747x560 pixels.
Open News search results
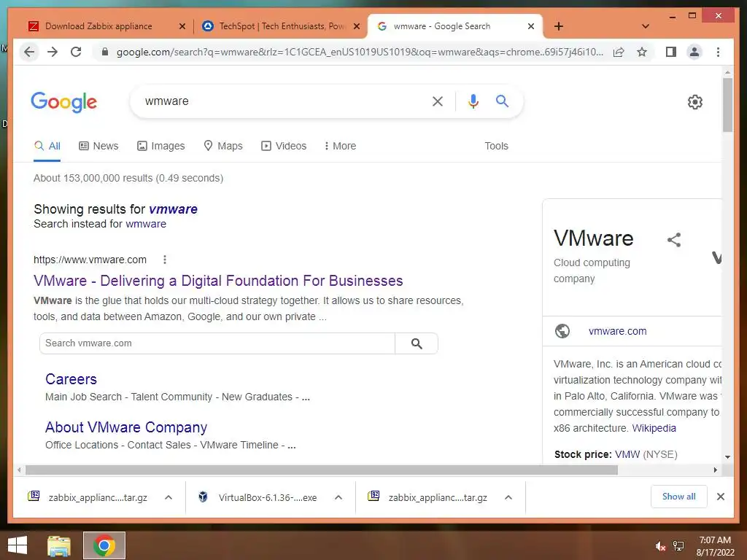click(98, 146)
